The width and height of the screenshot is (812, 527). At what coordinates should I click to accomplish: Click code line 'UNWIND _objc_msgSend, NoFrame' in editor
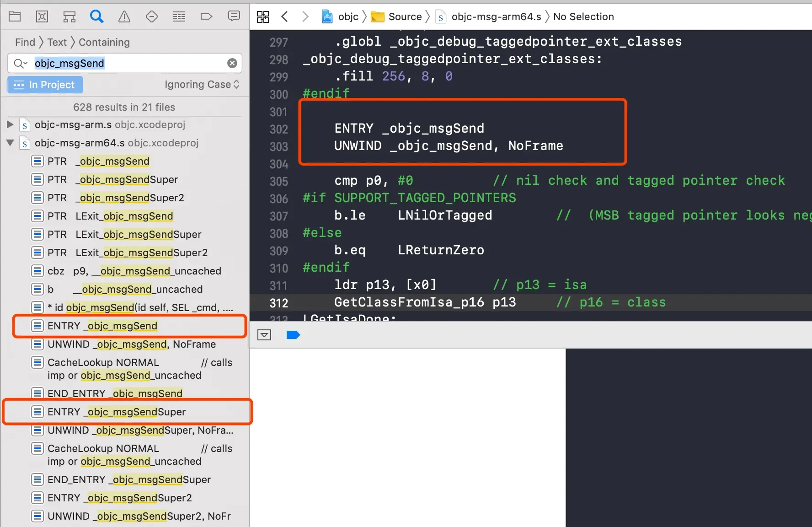pos(449,146)
